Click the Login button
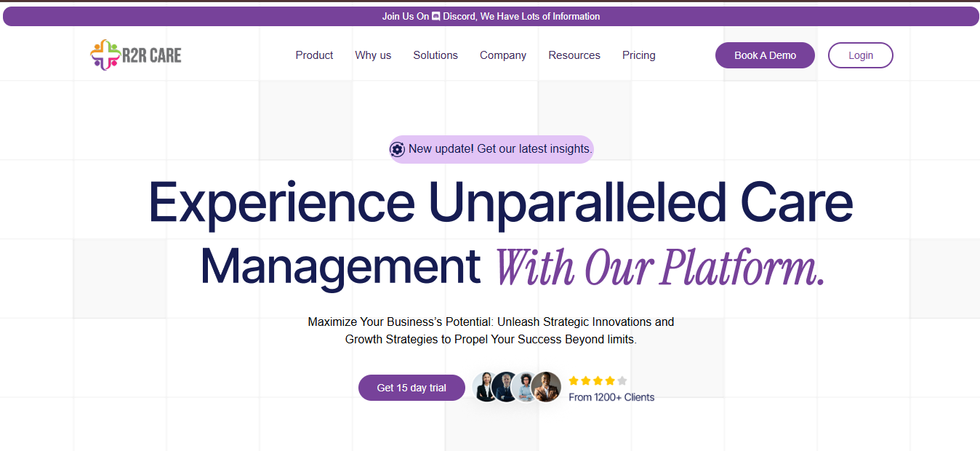Screen dimensions: 980x451 pyautogui.click(x=860, y=55)
